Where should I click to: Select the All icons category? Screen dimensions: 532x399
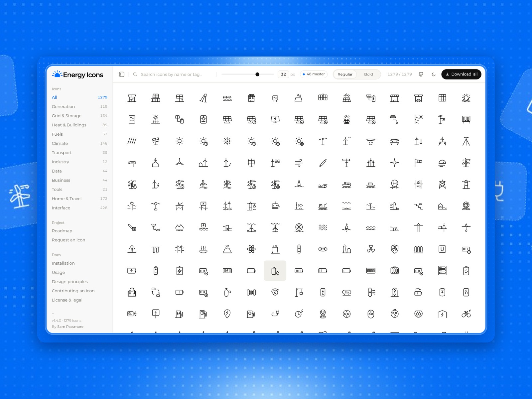(79, 97)
